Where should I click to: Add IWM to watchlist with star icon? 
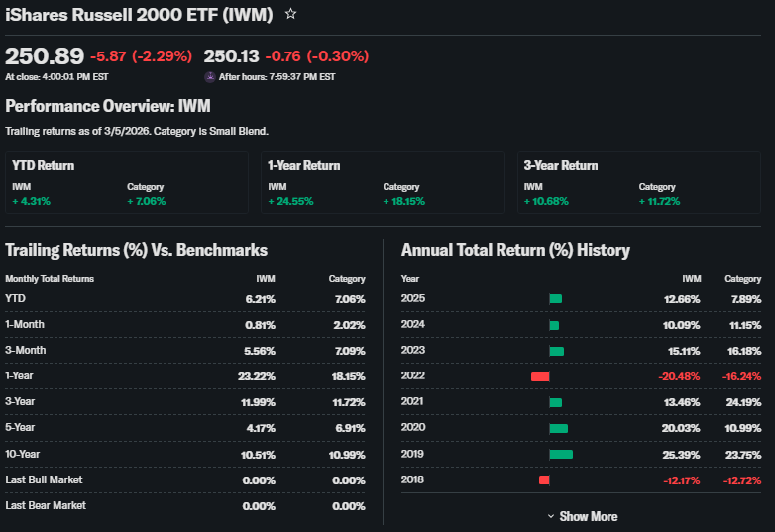290,14
